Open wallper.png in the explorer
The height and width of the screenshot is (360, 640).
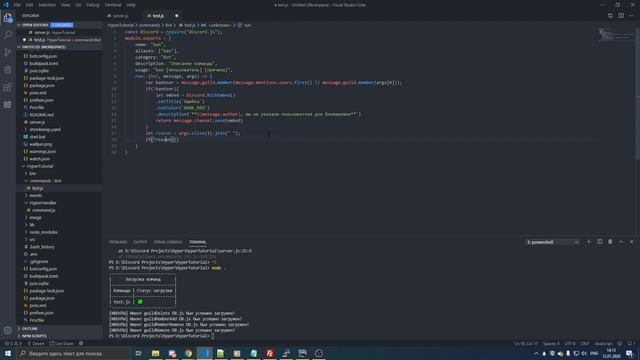(40, 144)
